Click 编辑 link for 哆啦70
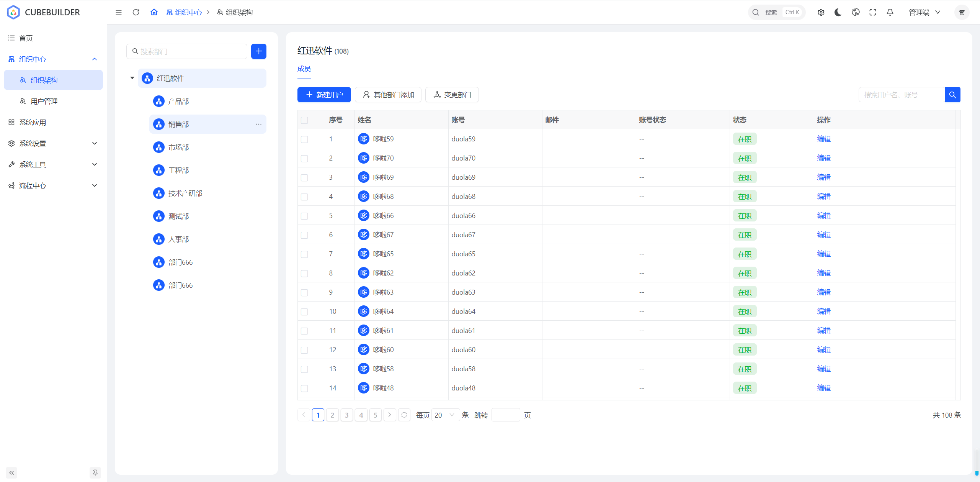Viewport: 980px width, 482px height. (823, 158)
